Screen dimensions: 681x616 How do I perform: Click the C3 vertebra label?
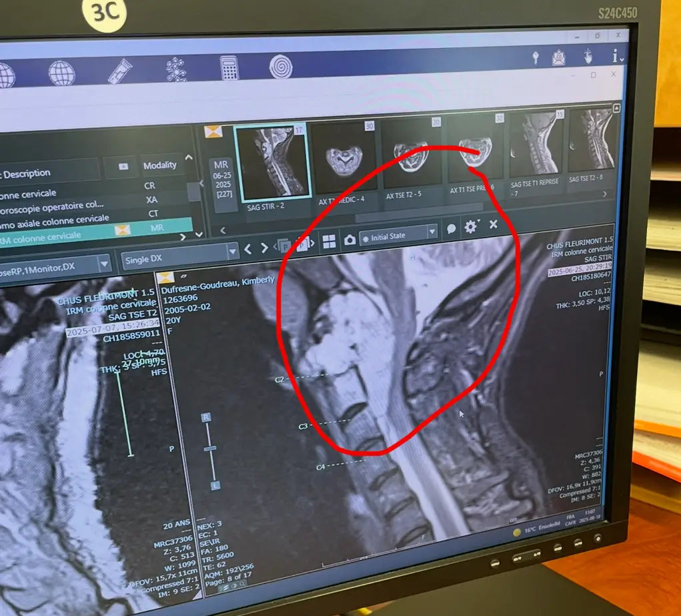pos(303,426)
